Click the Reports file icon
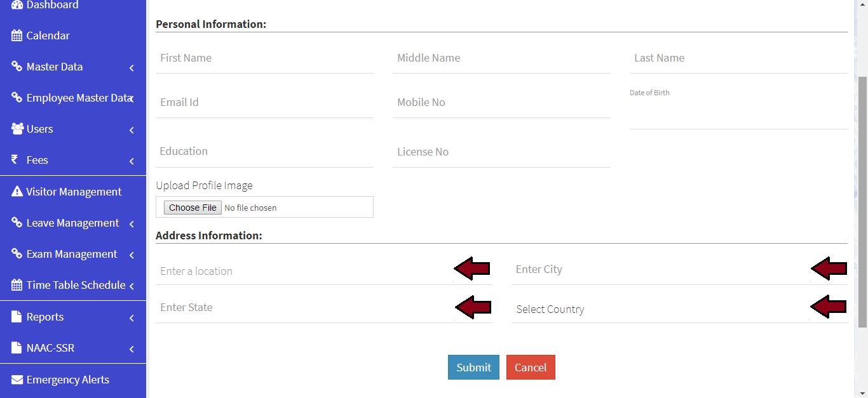Viewport: 868px width, 398px height. (x=17, y=317)
